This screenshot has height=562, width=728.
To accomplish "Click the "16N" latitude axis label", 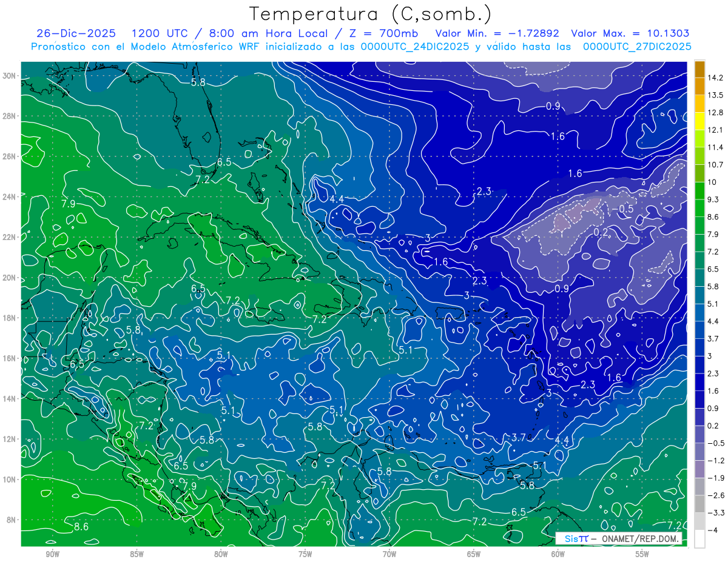I will point(10,358).
